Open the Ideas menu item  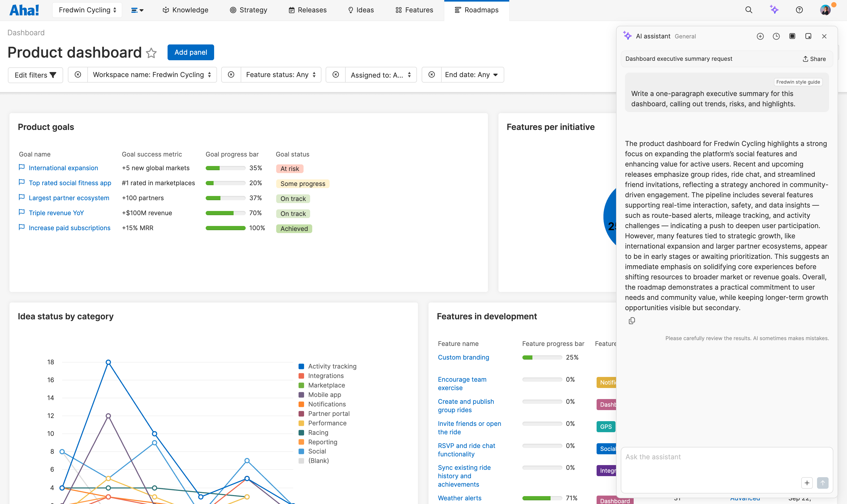coord(361,10)
